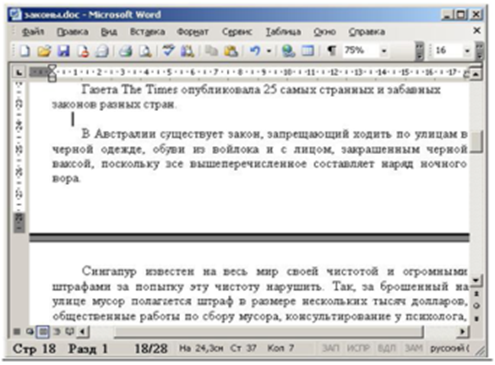The height and width of the screenshot is (365, 495).
Task: Open the Окно menu
Action: pos(324,32)
